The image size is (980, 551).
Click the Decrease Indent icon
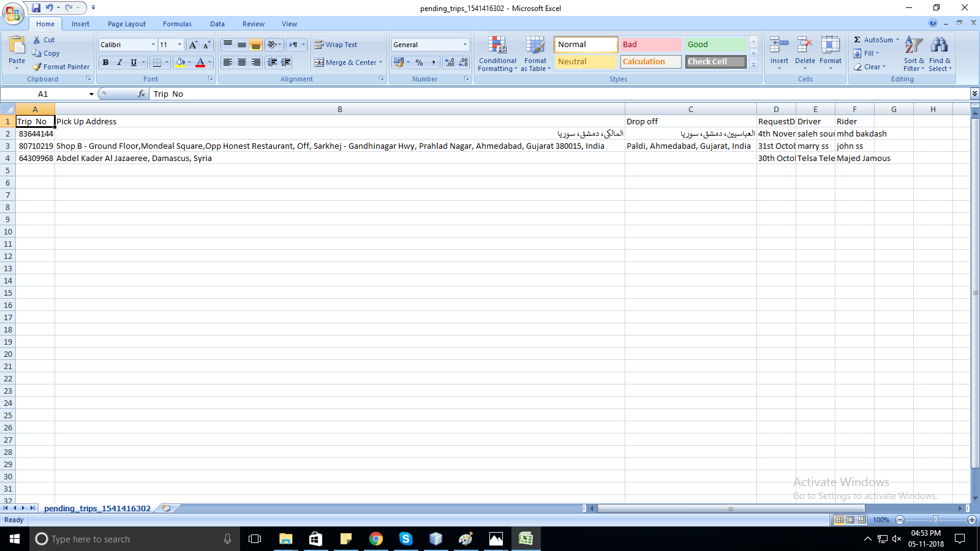pos(272,62)
